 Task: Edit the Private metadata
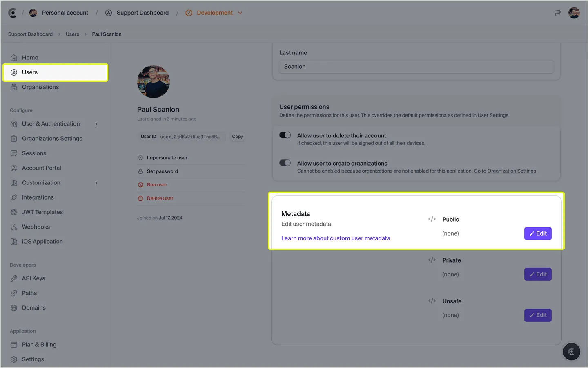click(538, 274)
